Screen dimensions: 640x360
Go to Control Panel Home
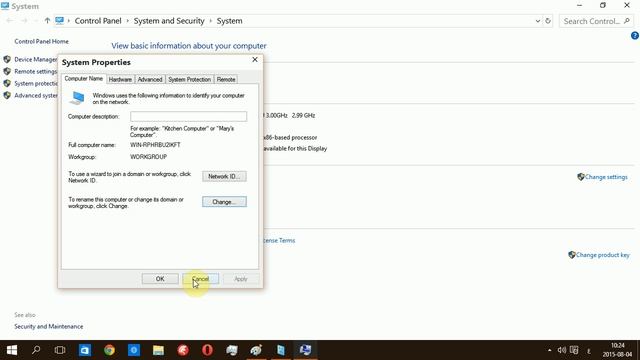pos(41,41)
